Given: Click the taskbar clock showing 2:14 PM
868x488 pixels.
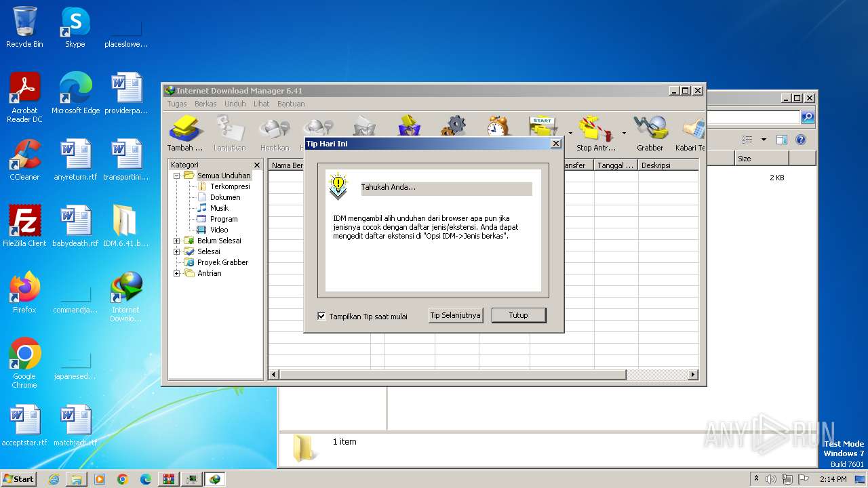Looking at the screenshot, I should [x=833, y=479].
